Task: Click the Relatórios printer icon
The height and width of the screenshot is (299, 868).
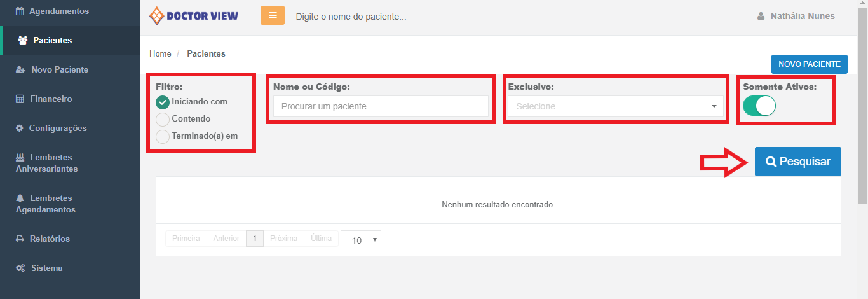Action: coord(20,239)
